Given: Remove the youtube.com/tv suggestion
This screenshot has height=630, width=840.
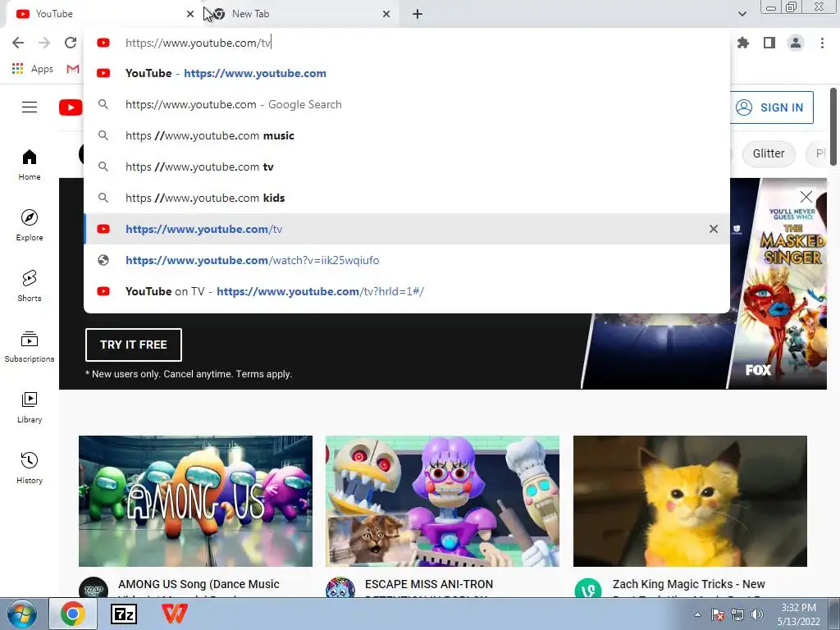Looking at the screenshot, I should tap(714, 229).
